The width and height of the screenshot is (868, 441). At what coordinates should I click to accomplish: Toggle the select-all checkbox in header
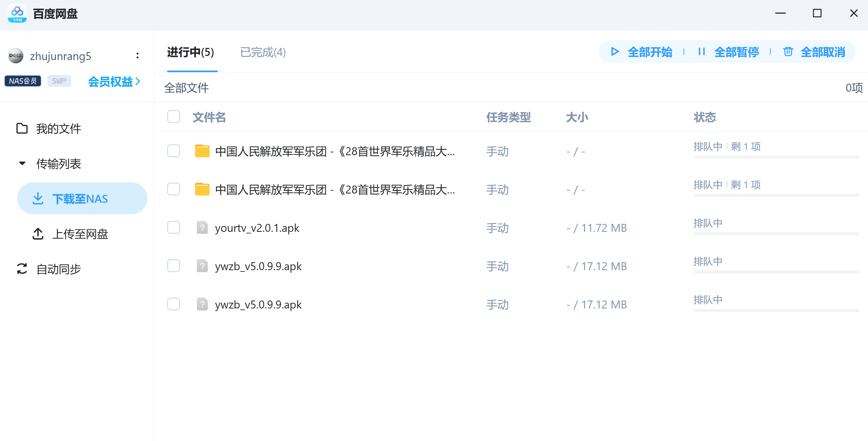(174, 117)
